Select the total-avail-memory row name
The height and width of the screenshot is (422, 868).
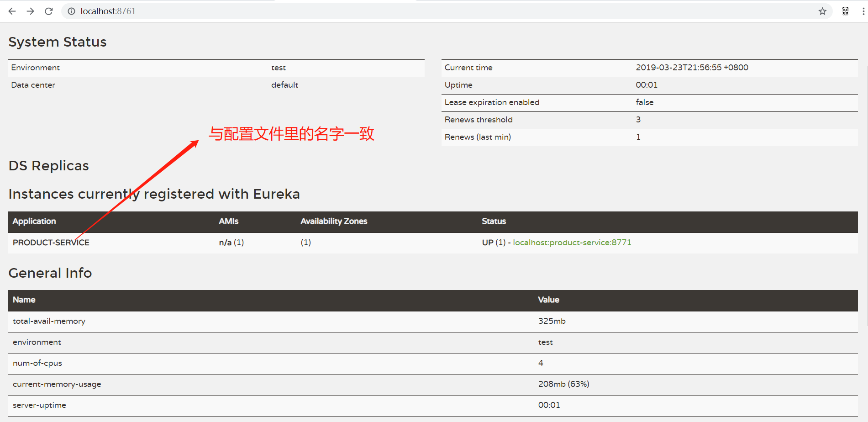pyautogui.click(x=49, y=322)
